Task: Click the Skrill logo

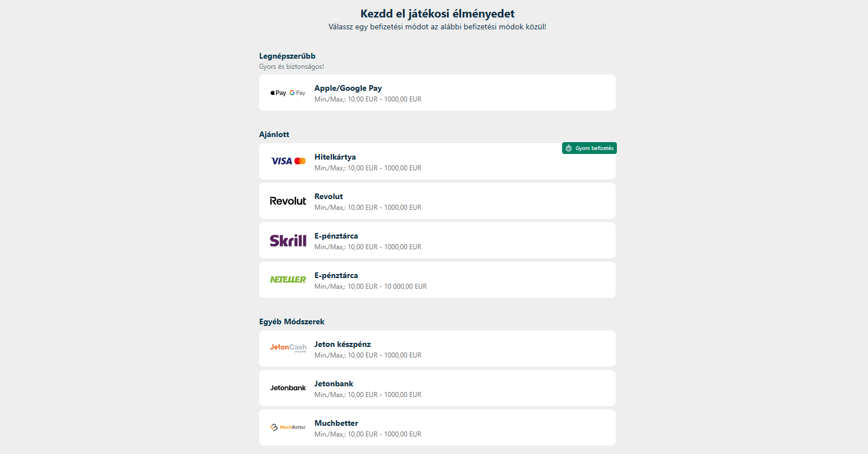Action: pos(288,241)
